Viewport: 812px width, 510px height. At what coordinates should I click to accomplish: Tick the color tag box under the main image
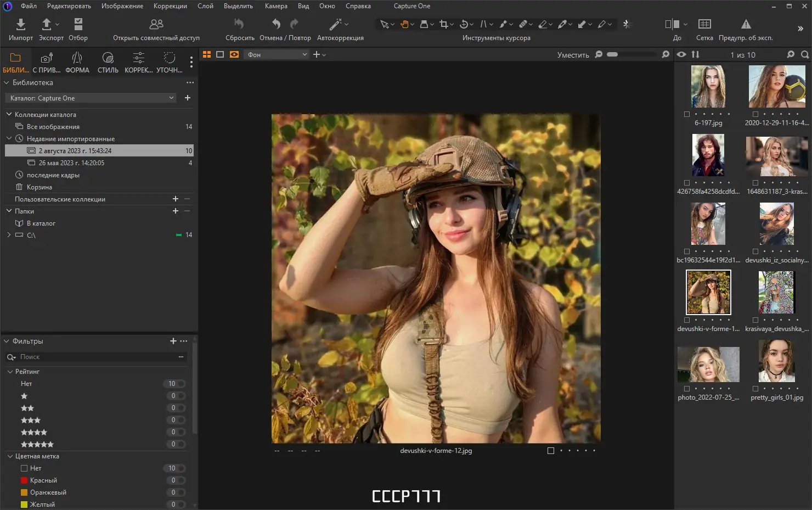[x=551, y=451]
